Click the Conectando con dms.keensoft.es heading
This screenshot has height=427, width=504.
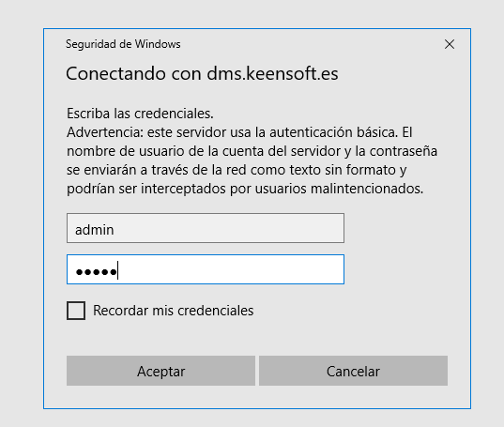click(202, 73)
